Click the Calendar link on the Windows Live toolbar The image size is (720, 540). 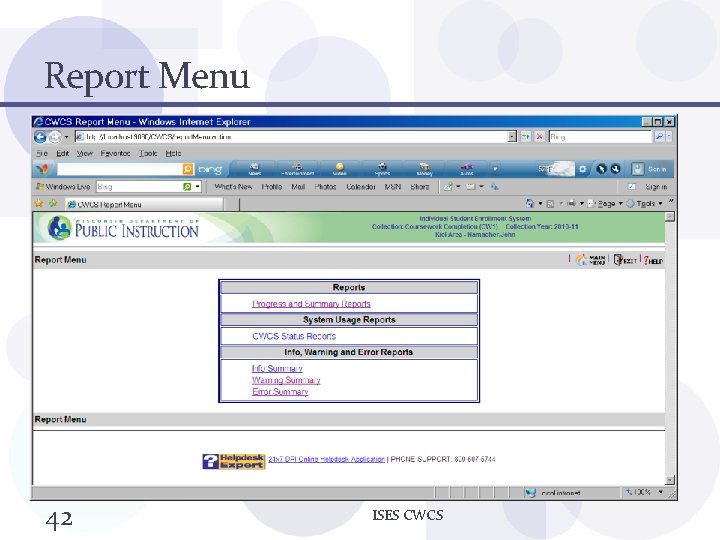(x=360, y=187)
